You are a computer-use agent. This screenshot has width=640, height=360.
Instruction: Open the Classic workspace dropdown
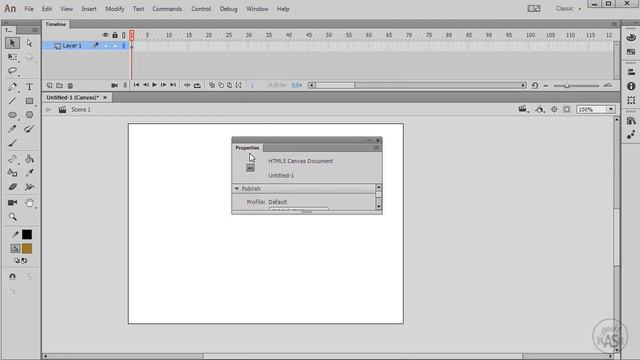568,9
